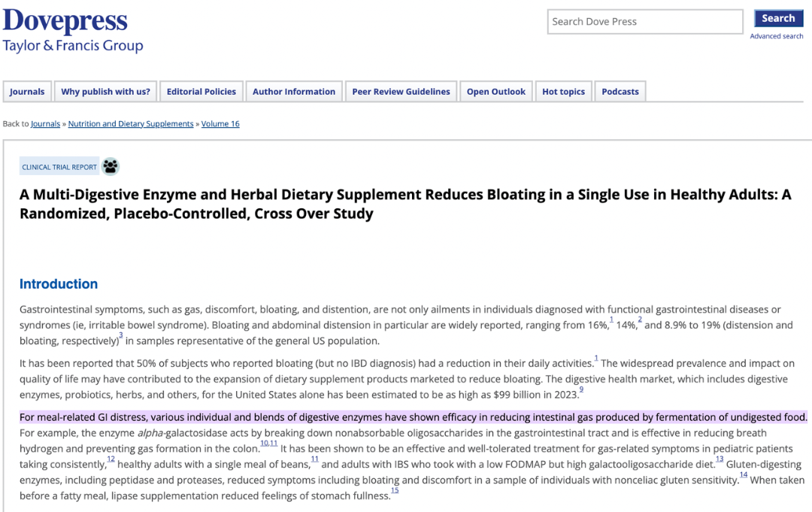Click the Dovepress logo

[x=65, y=21]
